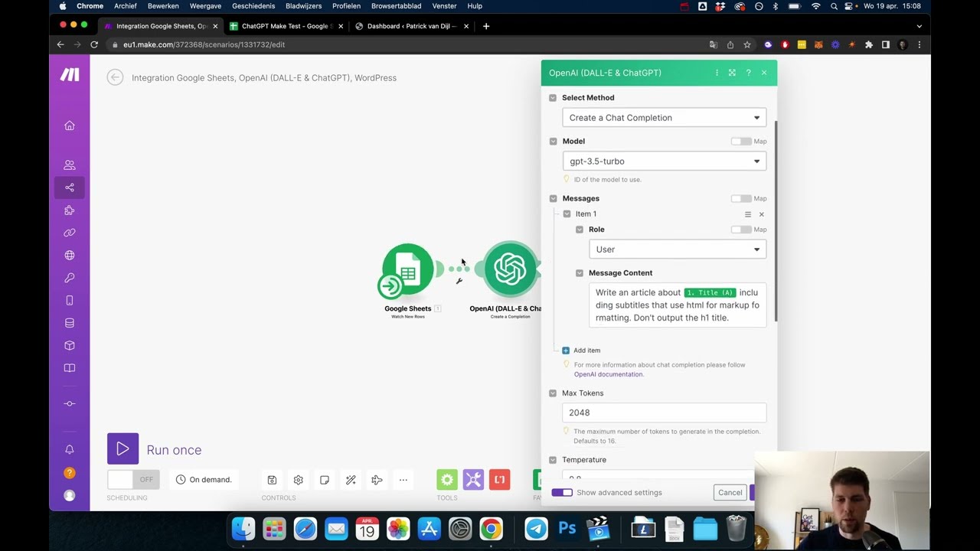Click the Google Sheets module icon
The image size is (980, 551).
point(408,269)
